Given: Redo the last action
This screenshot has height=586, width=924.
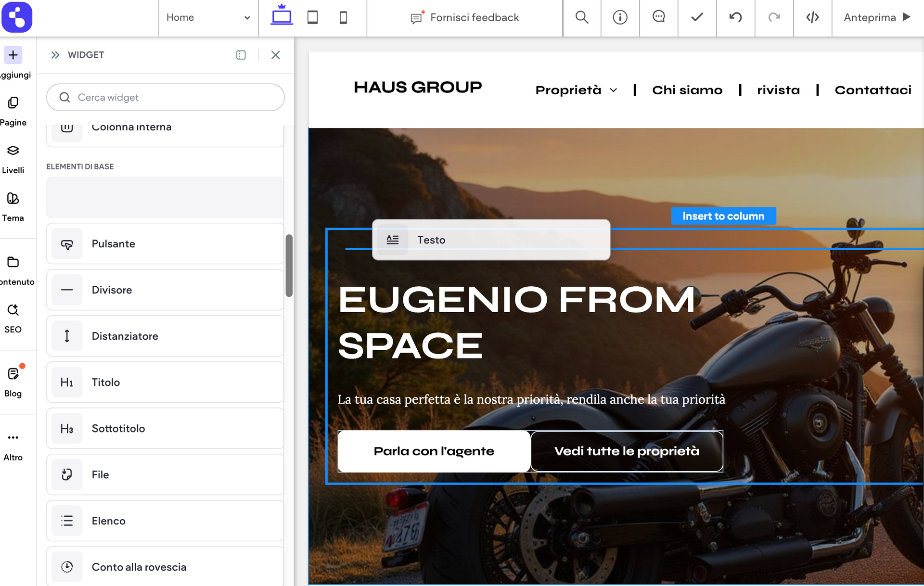Looking at the screenshot, I should click(x=774, y=18).
